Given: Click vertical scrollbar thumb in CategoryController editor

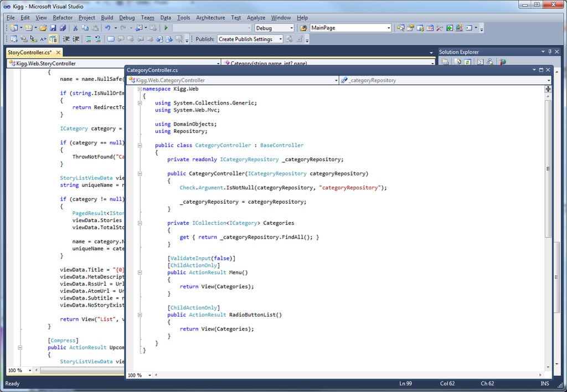Looking at the screenshot, I should (548, 169).
